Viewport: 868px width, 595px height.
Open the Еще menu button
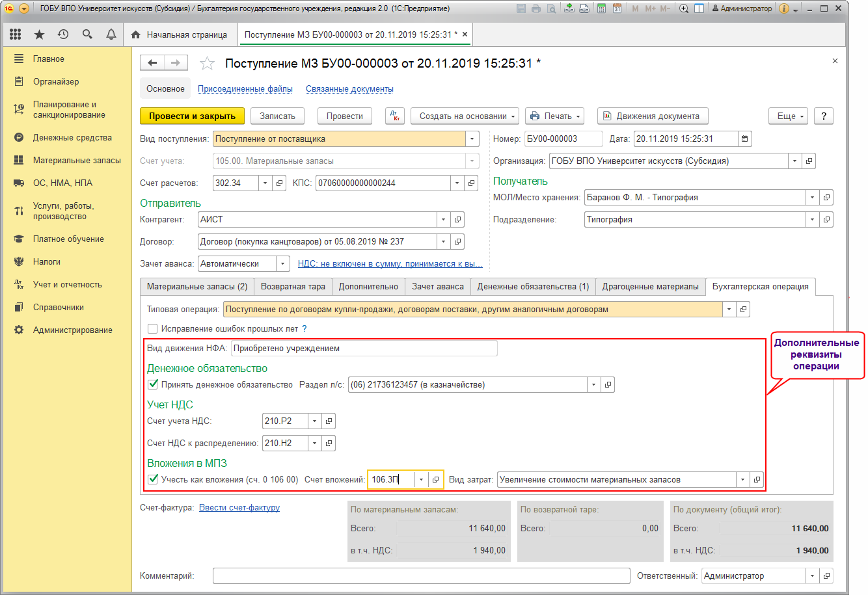coord(789,116)
